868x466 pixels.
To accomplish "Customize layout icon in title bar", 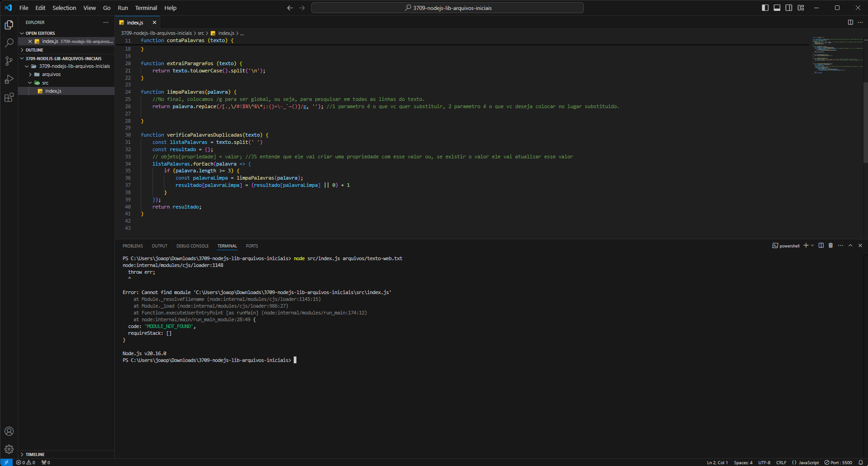I will (x=801, y=8).
